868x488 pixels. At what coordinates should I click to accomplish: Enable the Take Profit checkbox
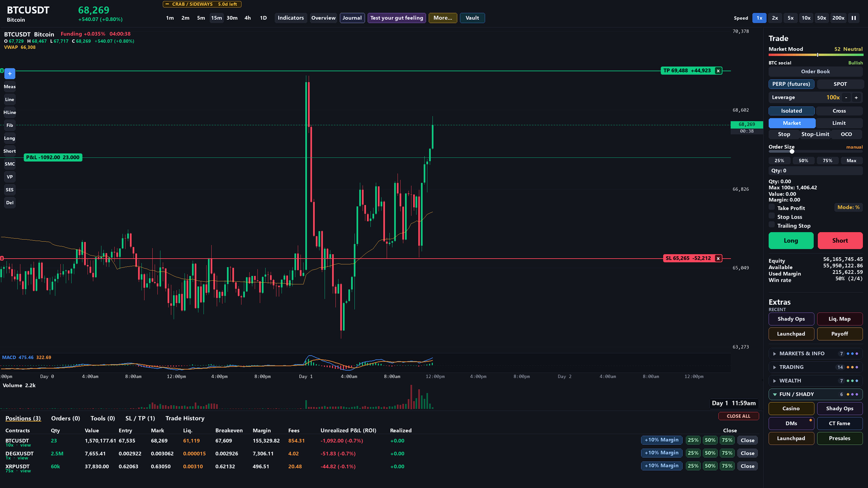pyautogui.click(x=772, y=207)
